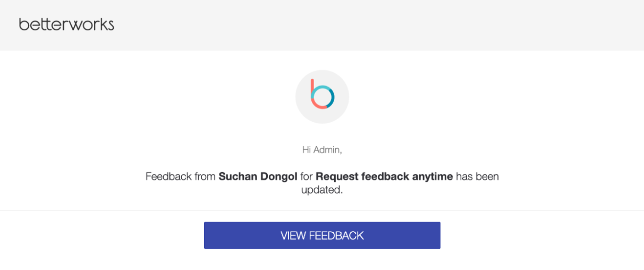644x270 pixels.
Task: Click the Feedback from text
Action: coord(180,176)
